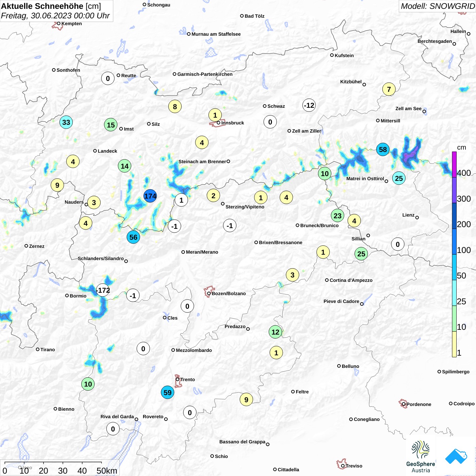Screen dimensions: 476x476
Task: Select the yellow 2 marker near Sterzing
Action: 213,195
